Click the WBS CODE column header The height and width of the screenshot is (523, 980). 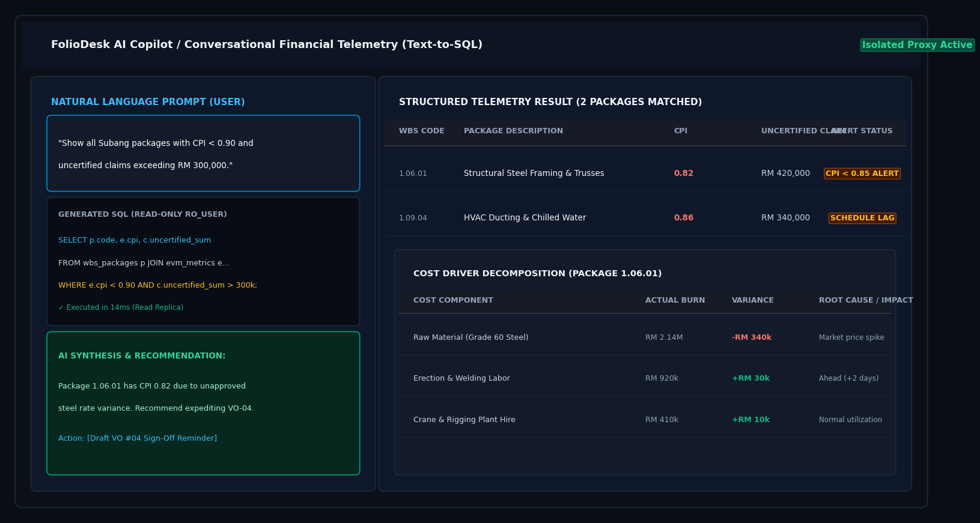pyautogui.click(x=422, y=131)
